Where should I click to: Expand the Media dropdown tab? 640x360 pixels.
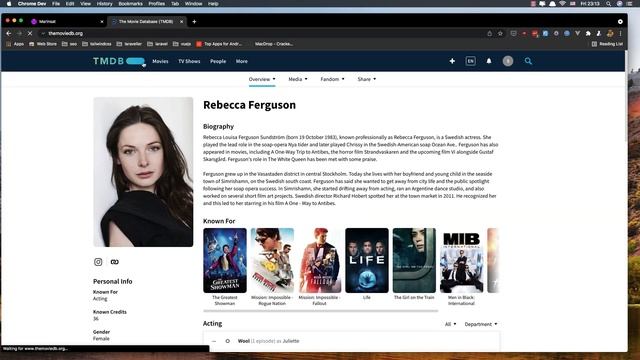298,79
